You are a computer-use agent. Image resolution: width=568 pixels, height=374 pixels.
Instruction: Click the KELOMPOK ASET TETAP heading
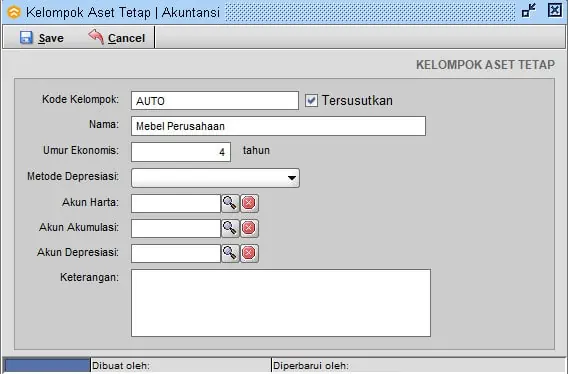(x=485, y=65)
